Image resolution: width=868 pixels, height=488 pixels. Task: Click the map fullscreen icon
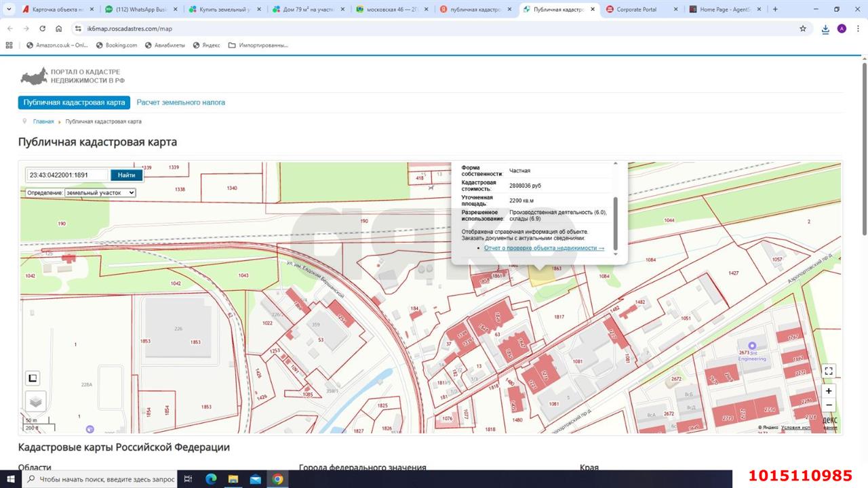pyautogui.click(x=828, y=371)
